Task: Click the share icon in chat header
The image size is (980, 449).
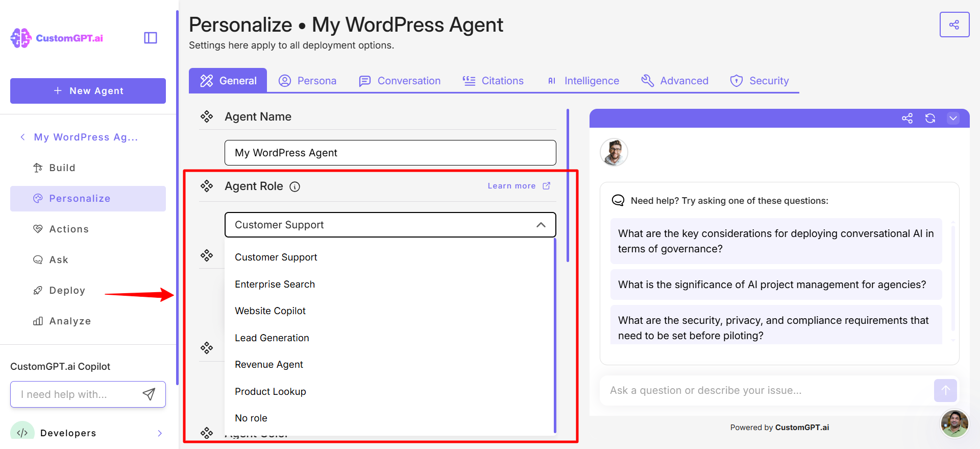Action: (907, 119)
